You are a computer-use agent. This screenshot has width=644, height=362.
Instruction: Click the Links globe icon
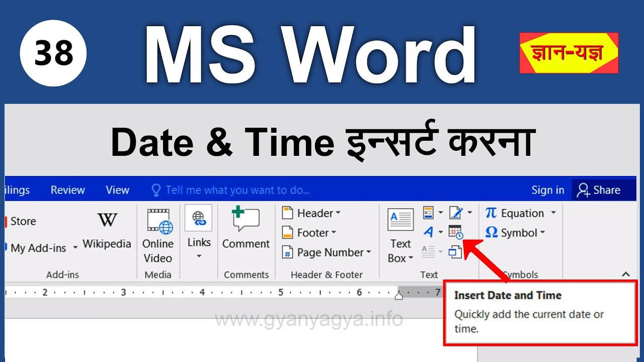[198, 218]
